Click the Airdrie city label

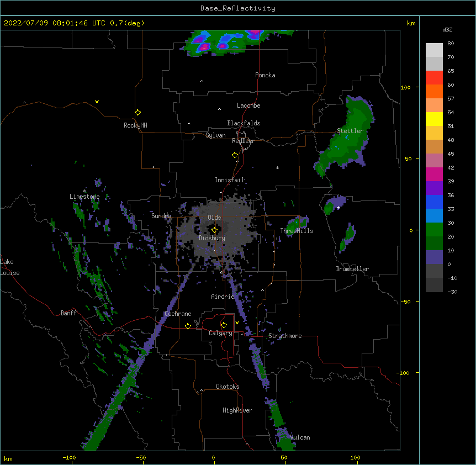pyautogui.click(x=223, y=297)
